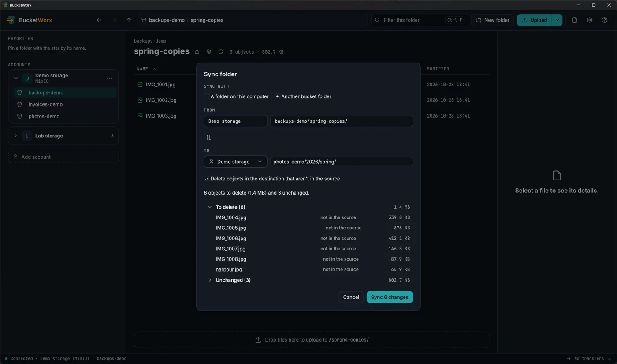Viewport: 617px width, 364px height.
Task: Focus the Filter this folder search box
Action: [419, 20]
